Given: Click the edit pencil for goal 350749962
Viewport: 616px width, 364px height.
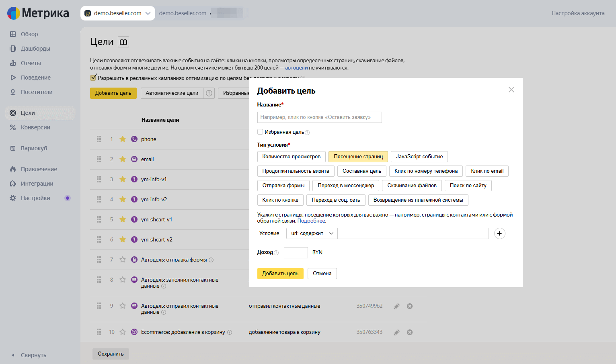Looking at the screenshot, I should pos(396,306).
